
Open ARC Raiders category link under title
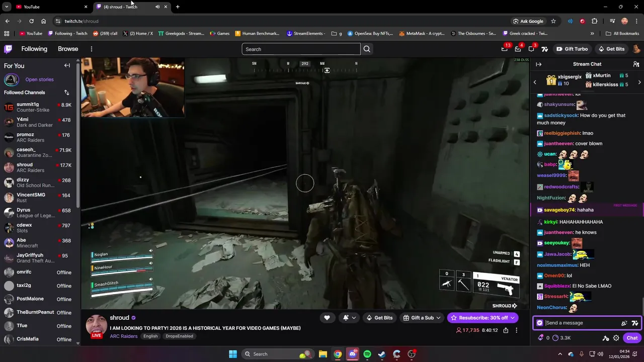(x=124, y=336)
